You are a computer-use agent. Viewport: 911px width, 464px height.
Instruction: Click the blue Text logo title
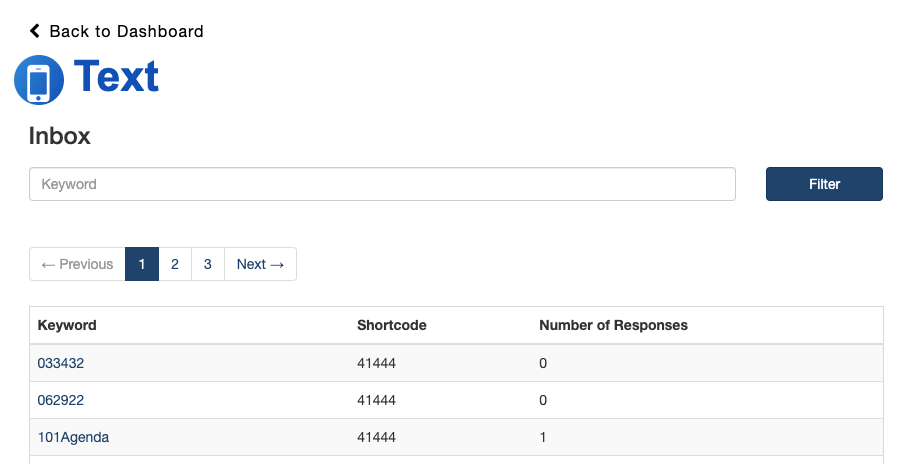coord(116,77)
